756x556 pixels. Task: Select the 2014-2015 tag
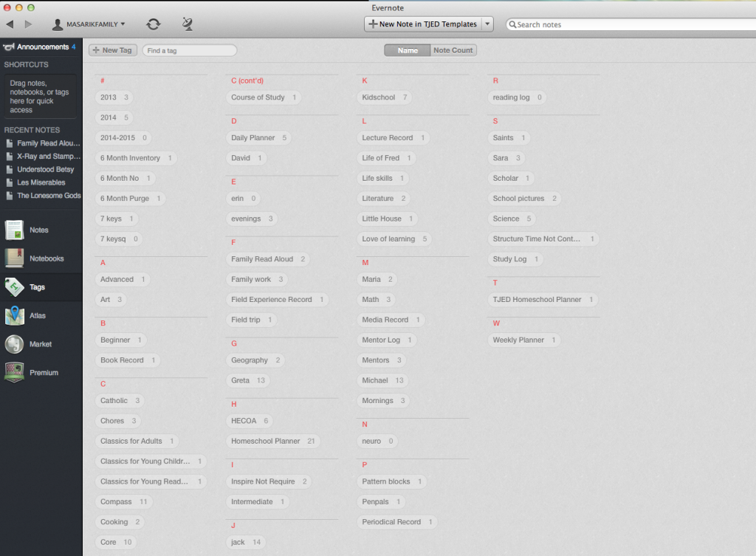pos(123,137)
